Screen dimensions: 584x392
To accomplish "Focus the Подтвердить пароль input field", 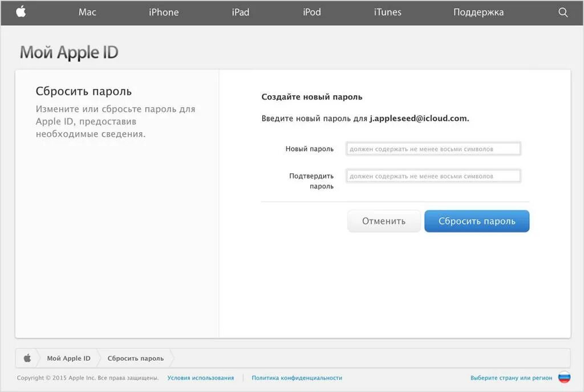I will [x=433, y=176].
